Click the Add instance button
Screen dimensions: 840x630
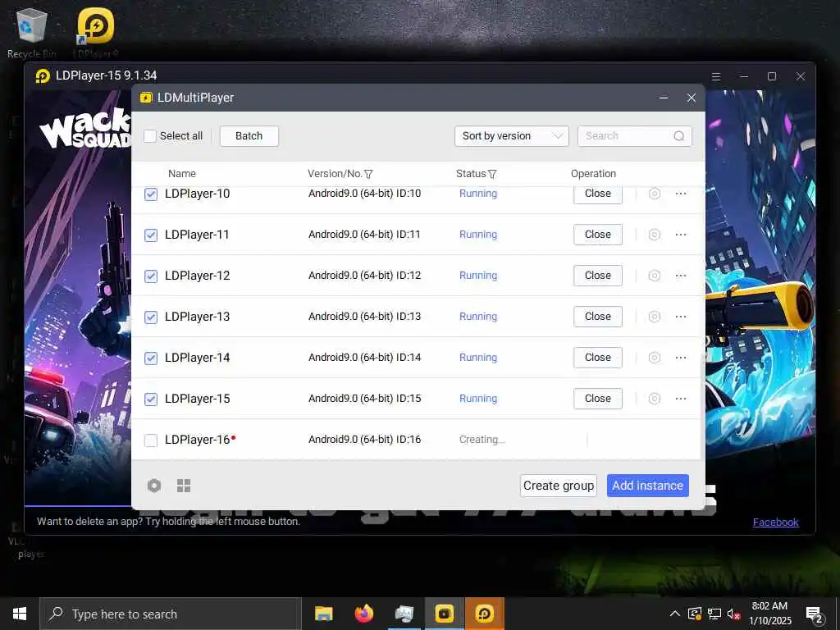(x=648, y=486)
